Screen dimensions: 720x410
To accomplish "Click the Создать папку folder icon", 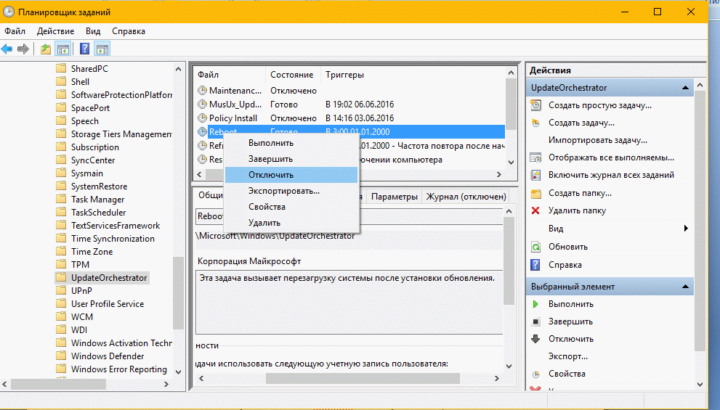I will tap(537, 192).
